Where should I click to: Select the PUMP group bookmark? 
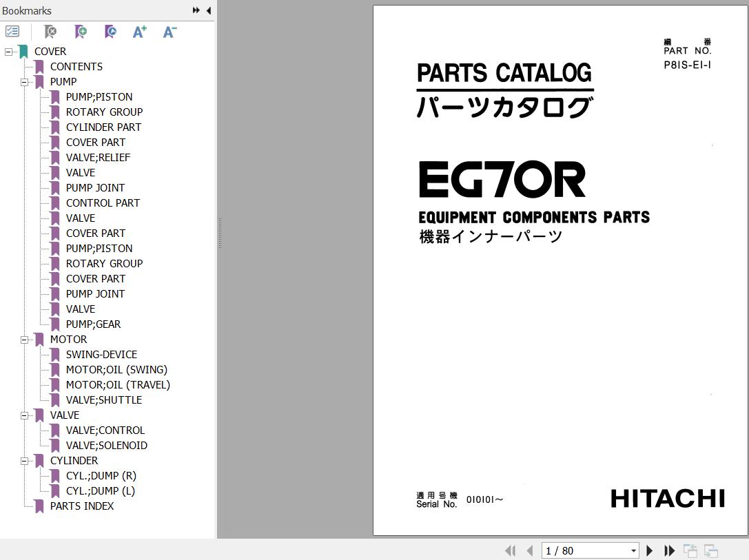pyautogui.click(x=63, y=82)
